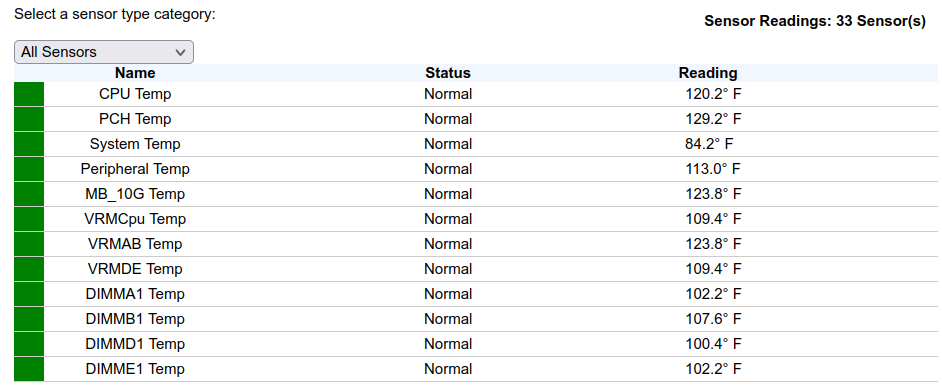The width and height of the screenshot is (942, 387).
Task: Click the green status indicator for System Temp
Action: (x=29, y=144)
